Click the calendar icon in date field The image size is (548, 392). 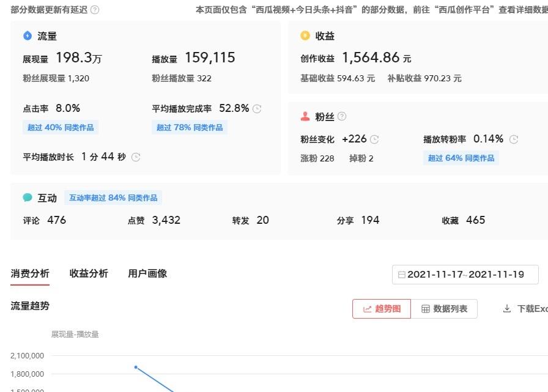(402, 275)
